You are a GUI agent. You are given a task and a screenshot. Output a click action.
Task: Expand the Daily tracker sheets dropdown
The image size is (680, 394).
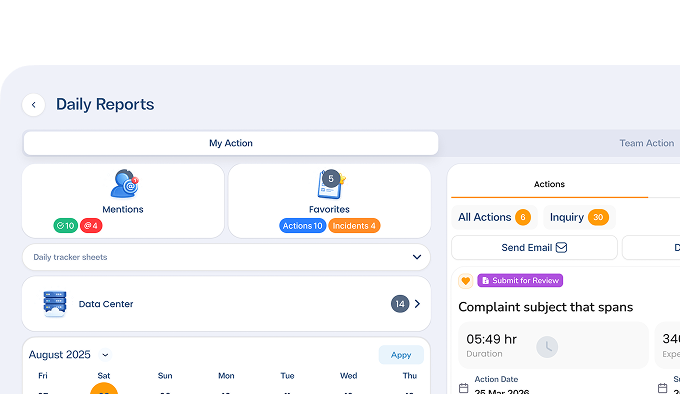pos(226,257)
